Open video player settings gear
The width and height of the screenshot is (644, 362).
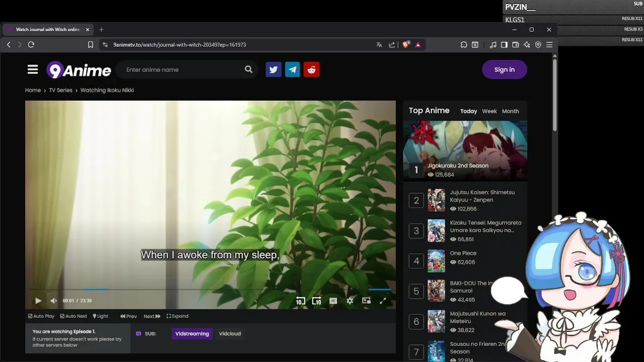pyautogui.click(x=350, y=301)
